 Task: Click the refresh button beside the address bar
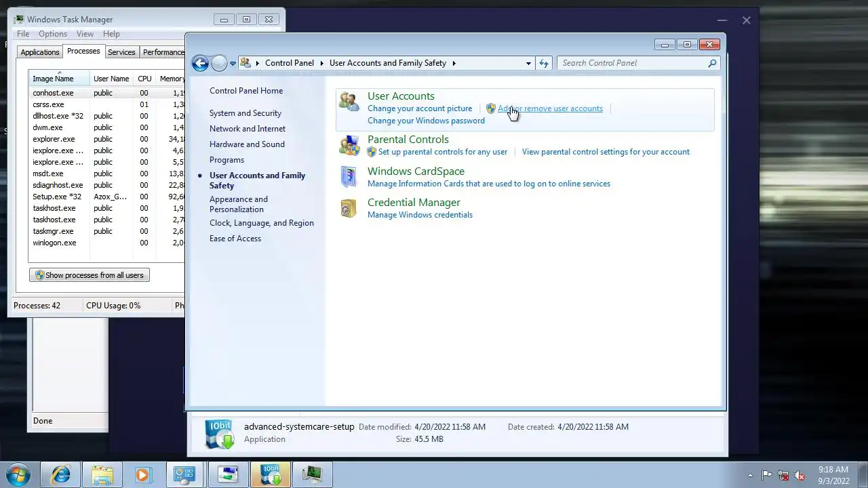(544, 63)
